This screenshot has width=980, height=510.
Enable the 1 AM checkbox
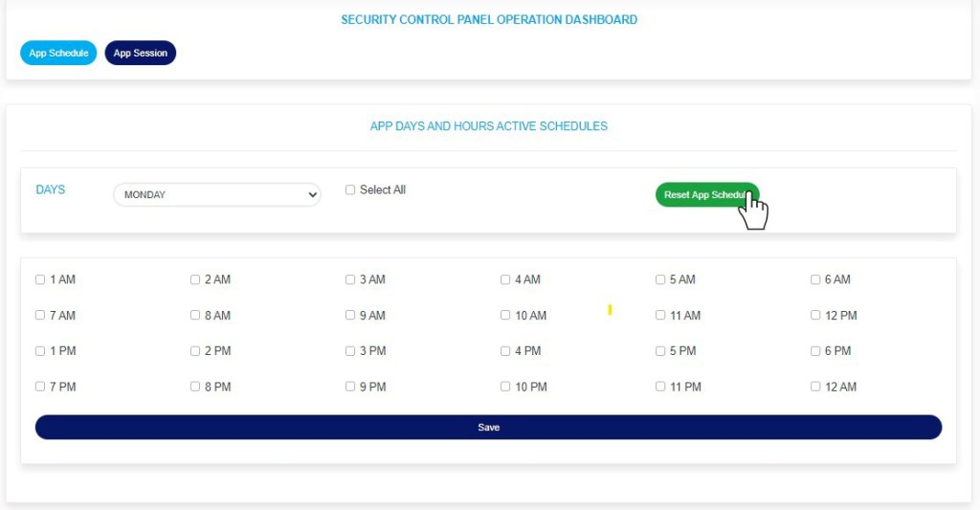[x=40, y=280]
